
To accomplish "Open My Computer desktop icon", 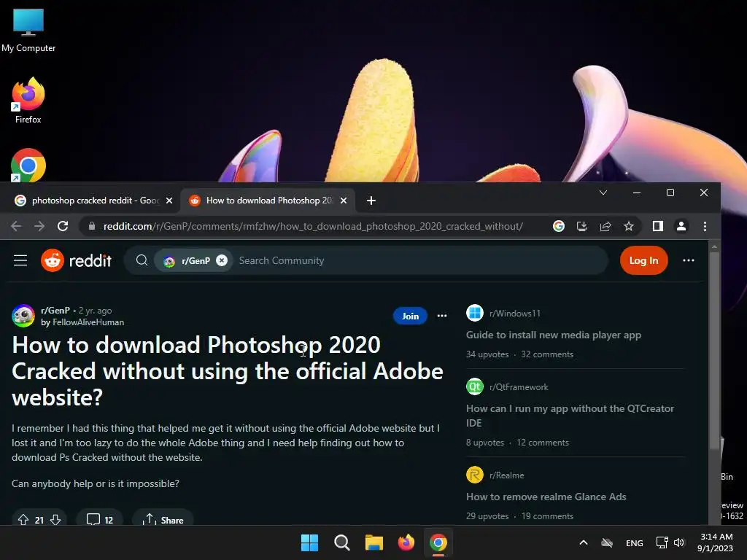I will (x=28, y=29).
